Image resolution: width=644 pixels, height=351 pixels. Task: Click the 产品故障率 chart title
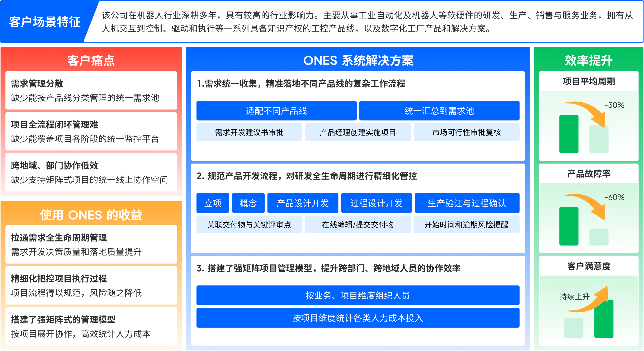pyautogui.click(x=589, y=174)
